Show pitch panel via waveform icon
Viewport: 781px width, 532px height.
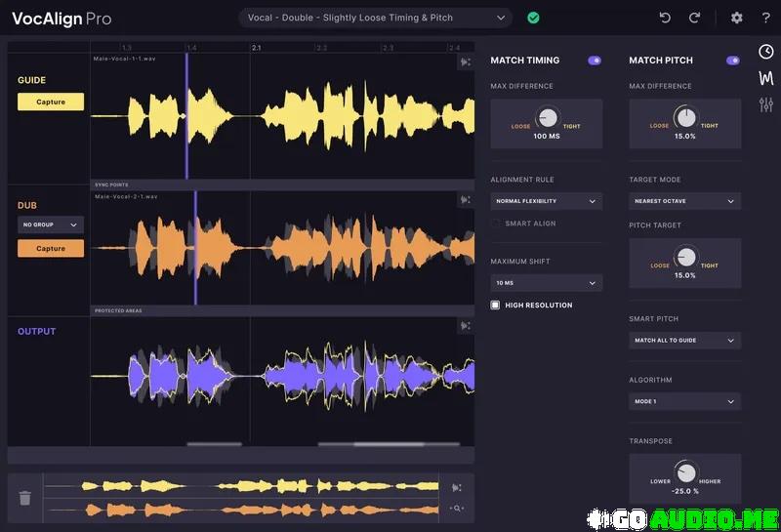pos(766,78)
